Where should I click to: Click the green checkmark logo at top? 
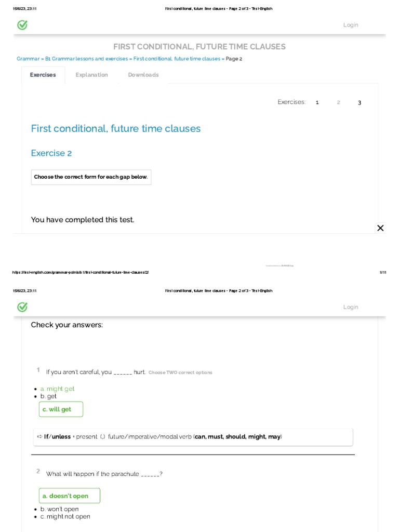coord(22,25)
